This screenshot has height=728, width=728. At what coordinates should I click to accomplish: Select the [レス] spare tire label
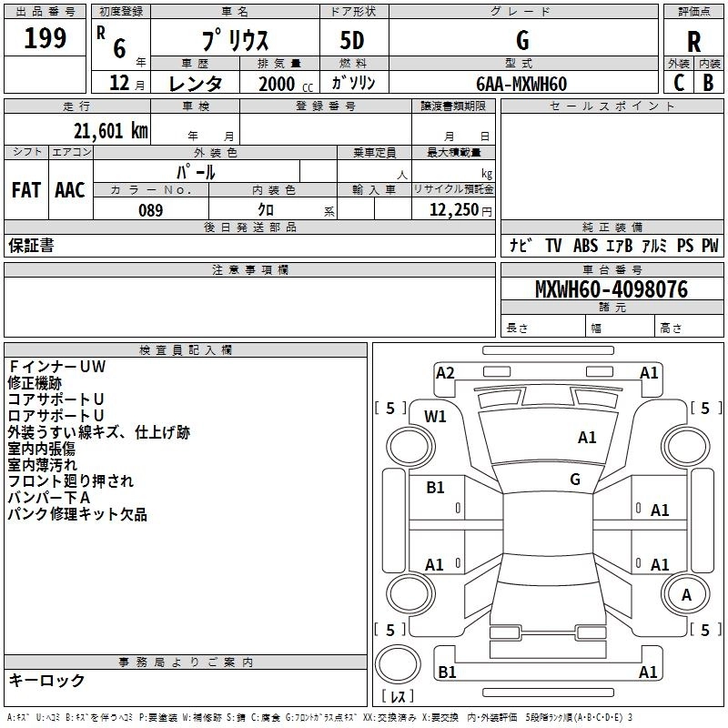[x=398, y=695]
